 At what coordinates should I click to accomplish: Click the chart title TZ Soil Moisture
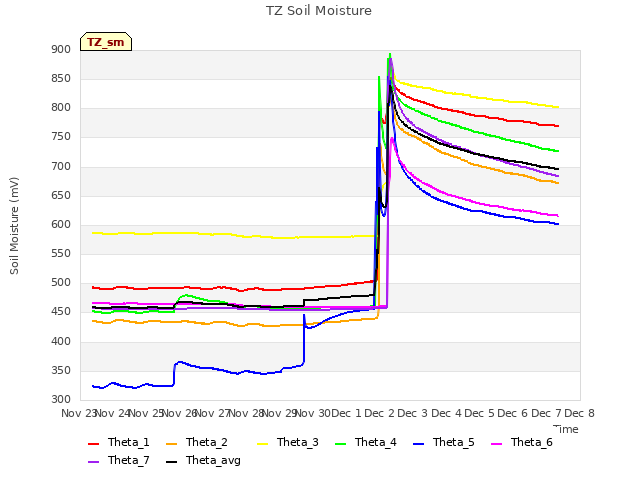319,11
